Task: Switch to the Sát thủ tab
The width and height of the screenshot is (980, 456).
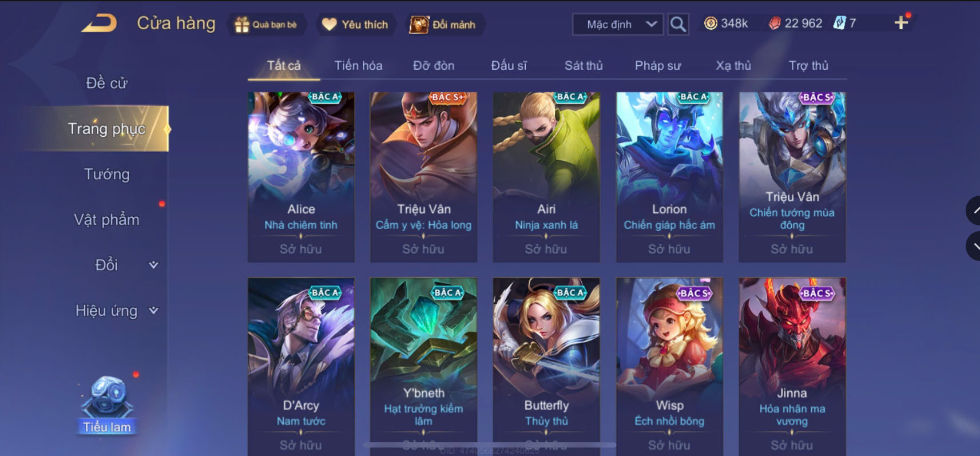Action: 584,65
